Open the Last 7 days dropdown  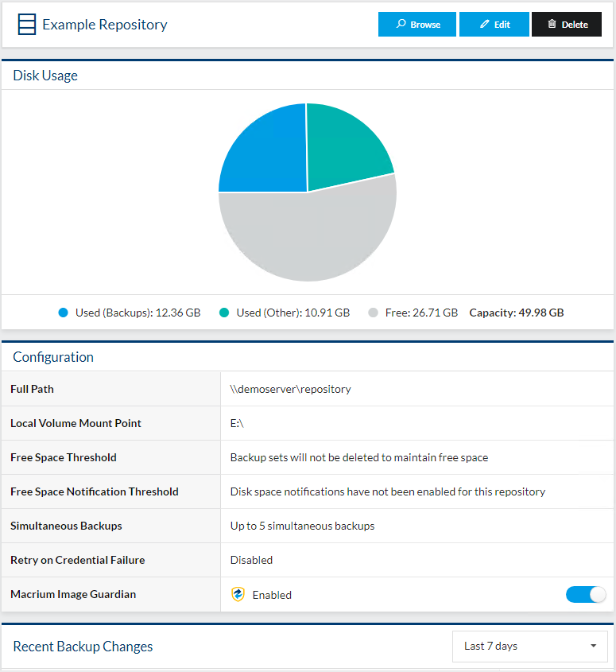coord(529,646)
